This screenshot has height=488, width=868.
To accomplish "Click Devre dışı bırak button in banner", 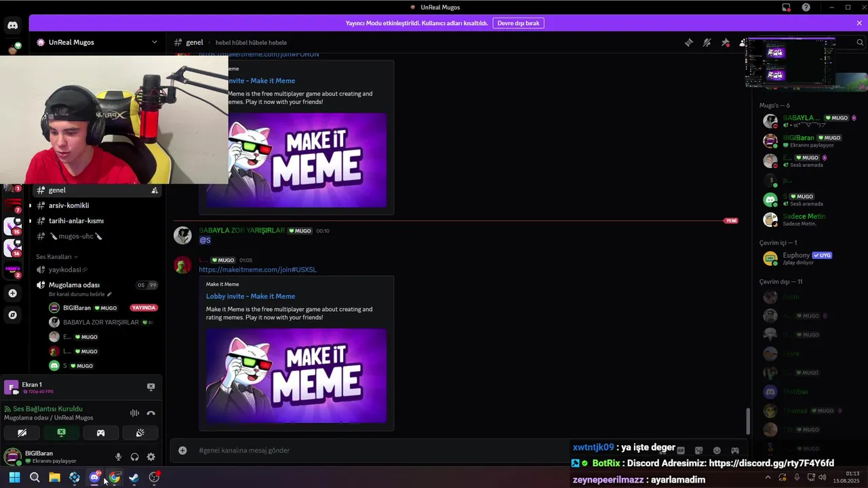I will [518, 23].
